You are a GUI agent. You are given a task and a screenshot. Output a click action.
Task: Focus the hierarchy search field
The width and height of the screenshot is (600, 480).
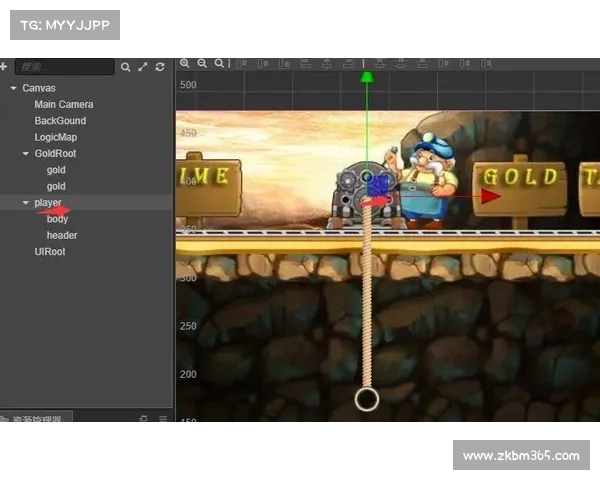[x=65, y=67]
